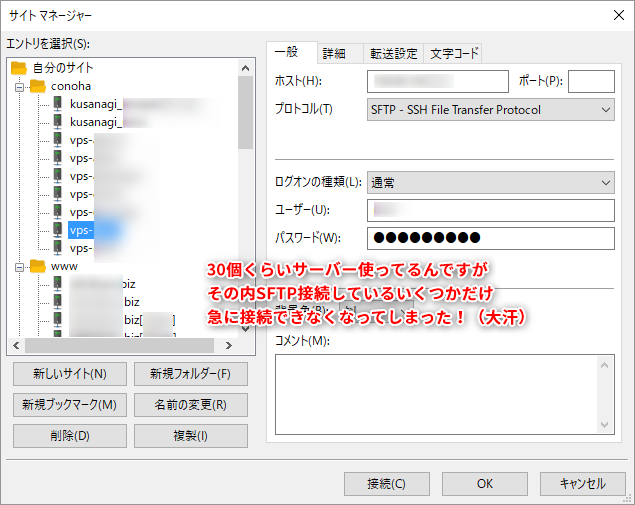Viewport: 635px width, 505px height.
Task: Click the comment box scrollbar up arrow
Action: coord(605,365)
